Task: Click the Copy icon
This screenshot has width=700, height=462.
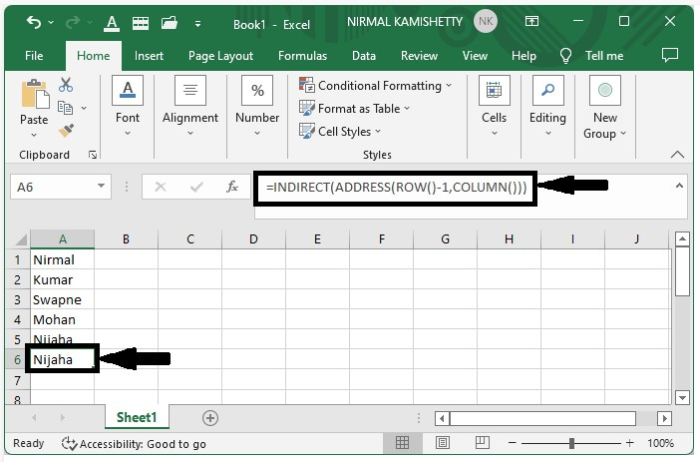Action: pyautogui.click(x=66, y=108)
